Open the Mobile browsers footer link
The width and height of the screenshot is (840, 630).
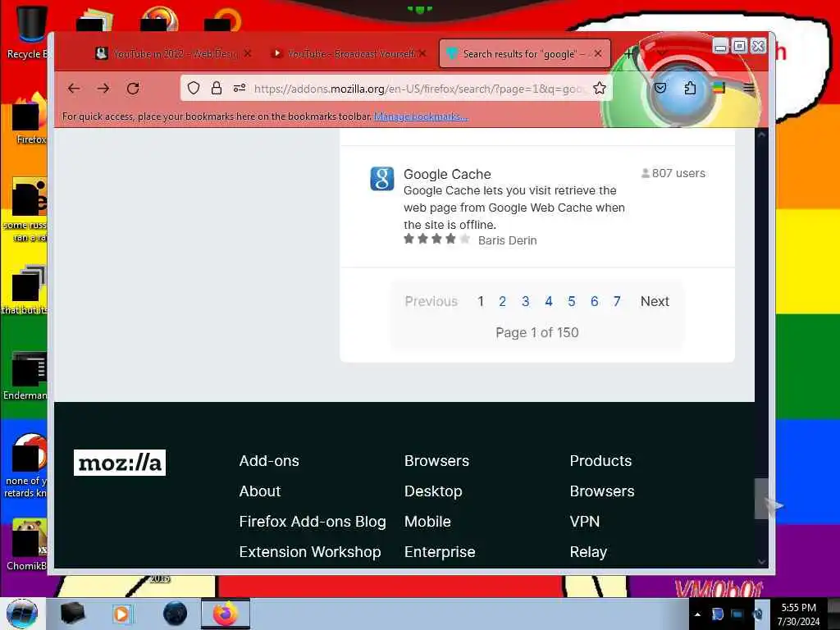(427, 522)
